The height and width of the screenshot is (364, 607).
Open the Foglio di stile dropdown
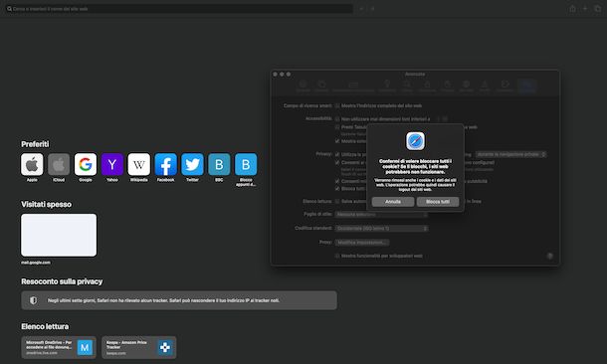(x=382, y=214)
